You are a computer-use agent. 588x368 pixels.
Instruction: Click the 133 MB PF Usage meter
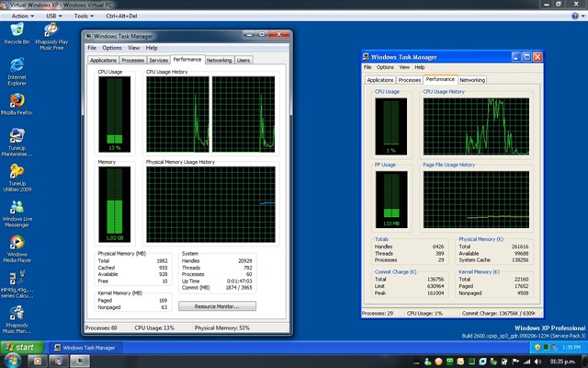(391, 200)
